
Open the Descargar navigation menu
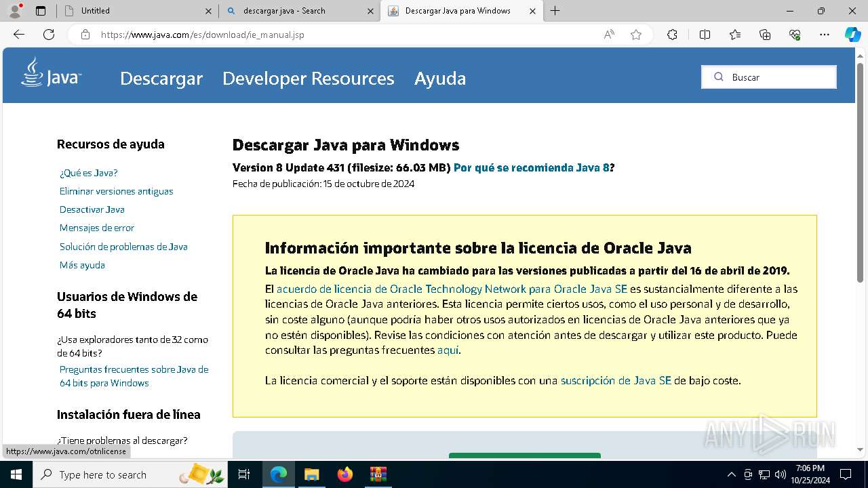161,79
